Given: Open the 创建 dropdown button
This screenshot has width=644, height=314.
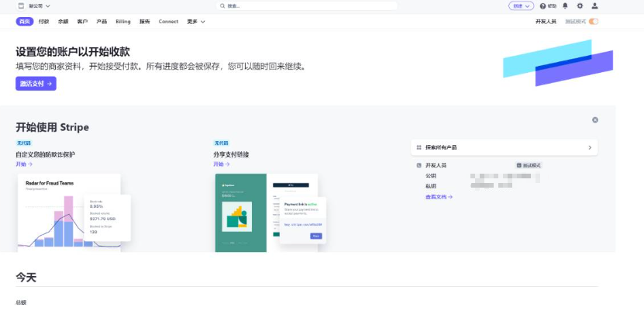Looking at the screenshot, I should 521,5.
